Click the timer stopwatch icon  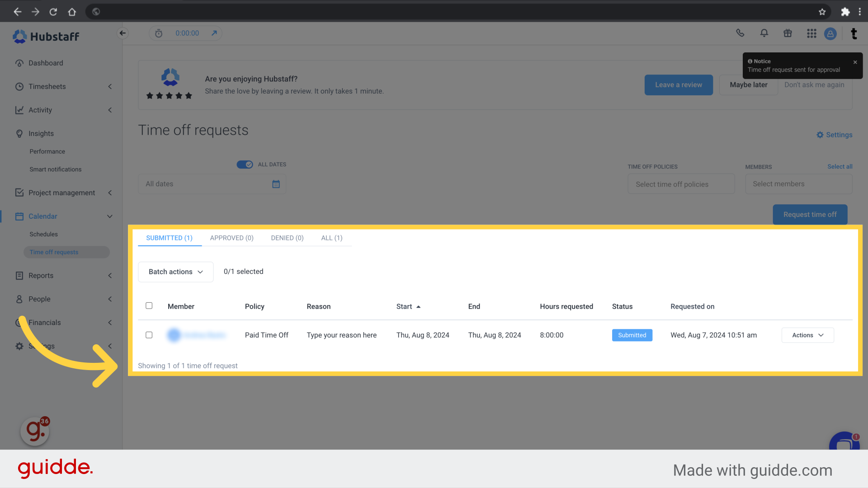click(x=159, y=33)
